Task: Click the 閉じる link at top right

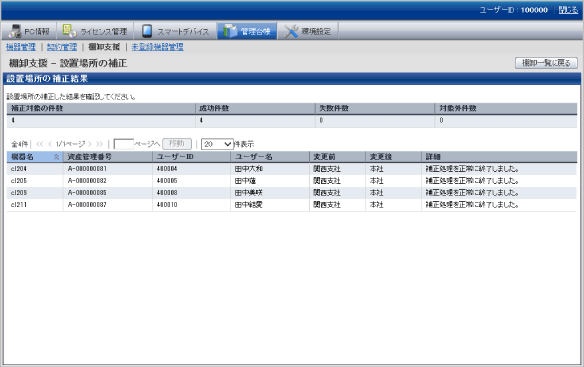Action: [x=568, y=10]
